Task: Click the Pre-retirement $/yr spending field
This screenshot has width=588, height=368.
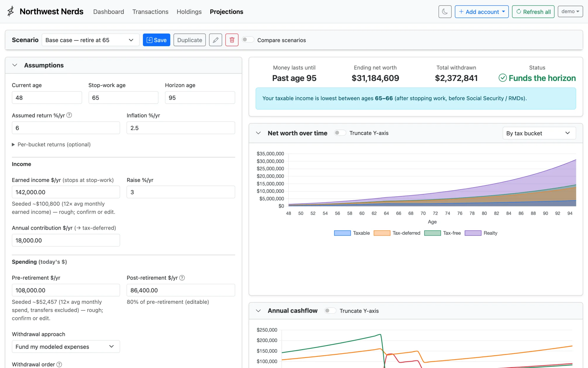Action: pos(66,290)
